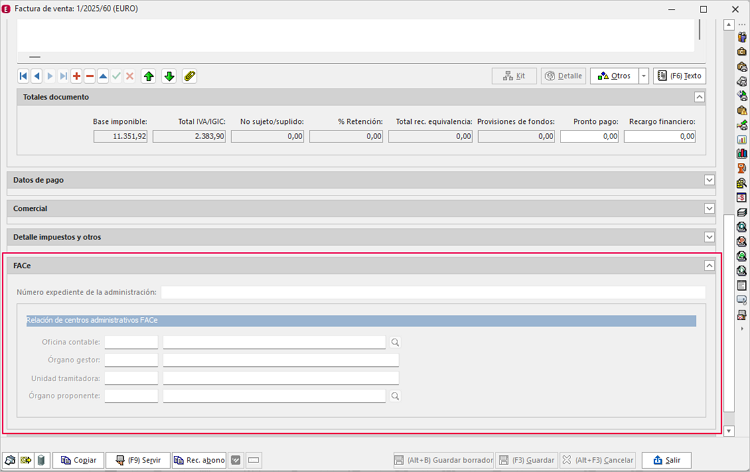The image size is (750, 472).
Task: Go to the previous line record
Action: tap(36, 76)
